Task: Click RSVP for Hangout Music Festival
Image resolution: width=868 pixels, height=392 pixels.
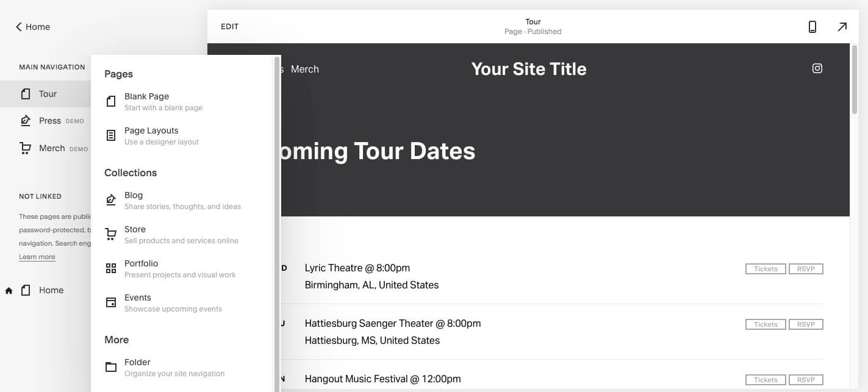Action: pos(806,379)
